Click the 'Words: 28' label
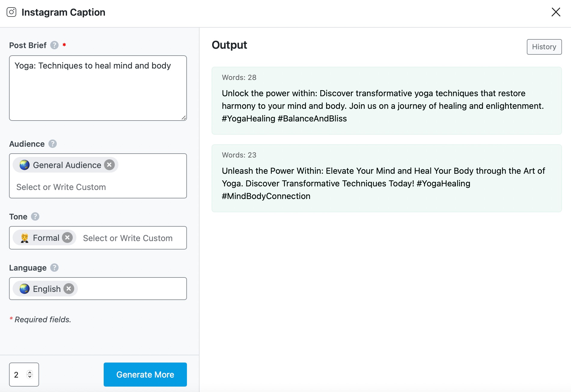 [239, 78]
